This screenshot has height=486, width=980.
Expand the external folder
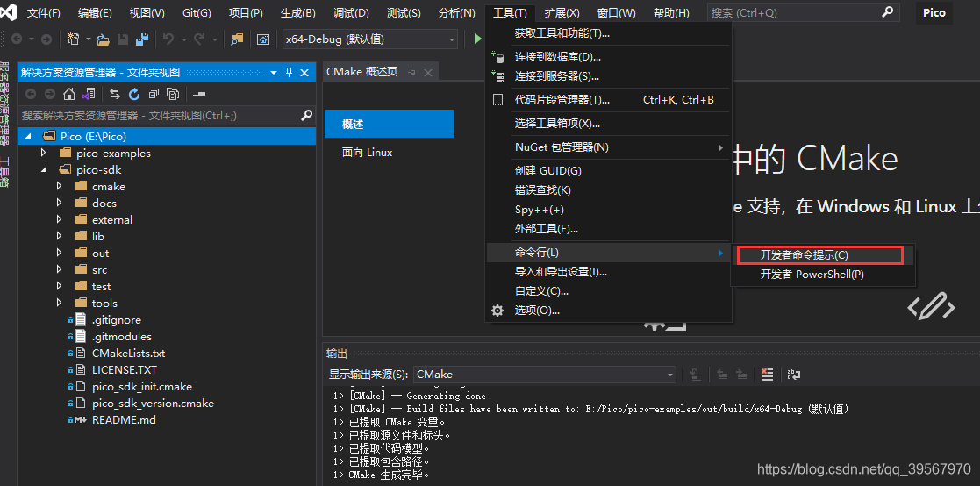point(60,219)
